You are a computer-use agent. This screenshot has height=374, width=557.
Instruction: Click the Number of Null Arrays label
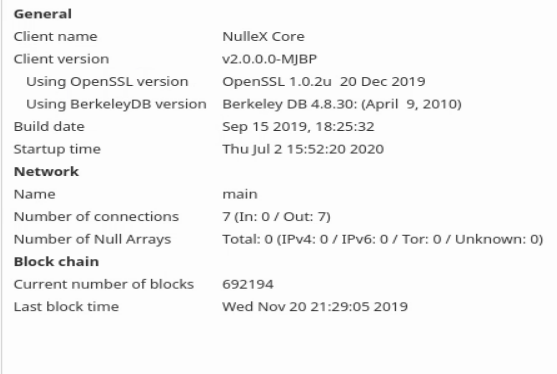[x=92, y=239]
